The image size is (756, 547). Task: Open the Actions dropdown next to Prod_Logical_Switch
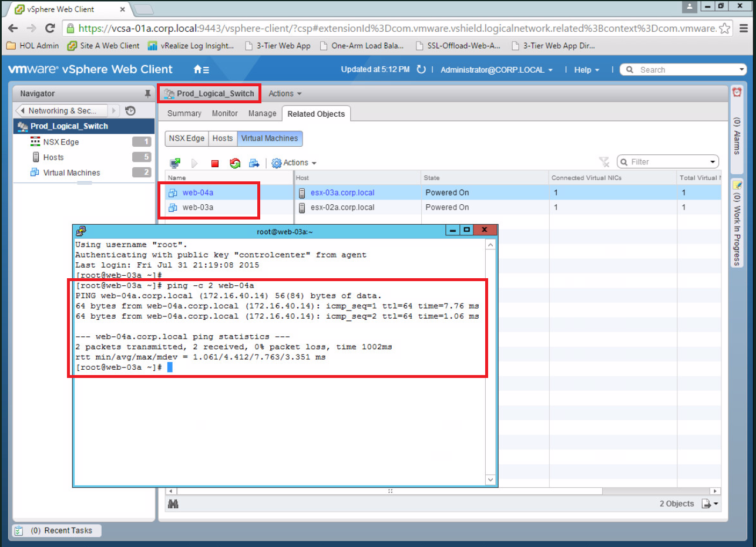click(285, 93)
